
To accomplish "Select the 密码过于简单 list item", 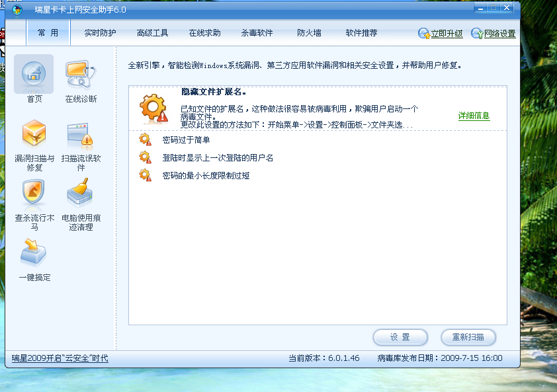I will click(x=186, y=140).
